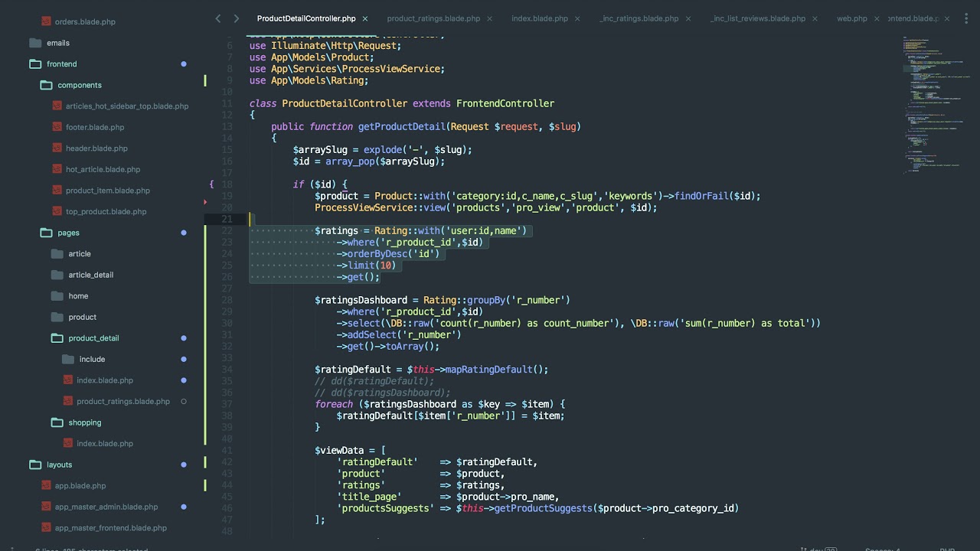
Task: Close the ProductDetailController.php tab
Action: pos(365,18)
